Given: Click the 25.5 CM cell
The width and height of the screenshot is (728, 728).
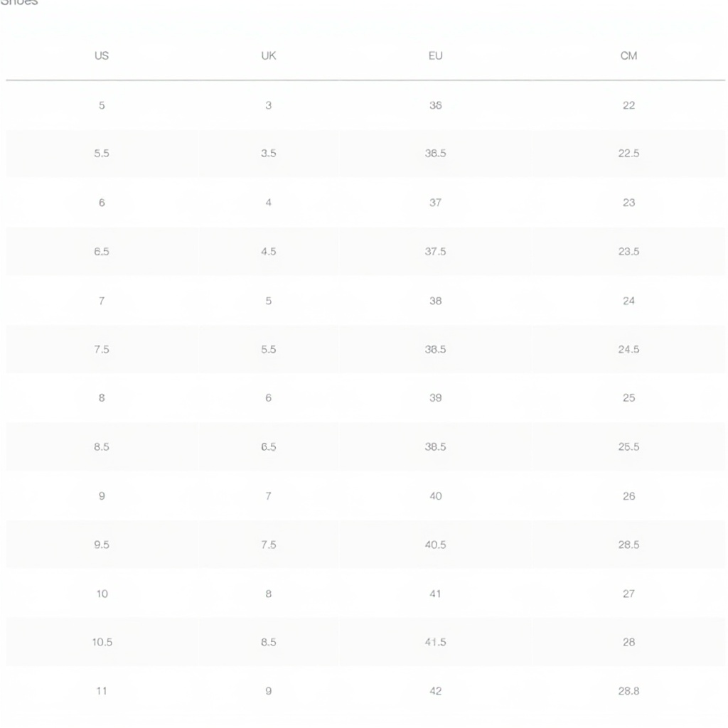Looking at the screenshot, I should [628, 447].
